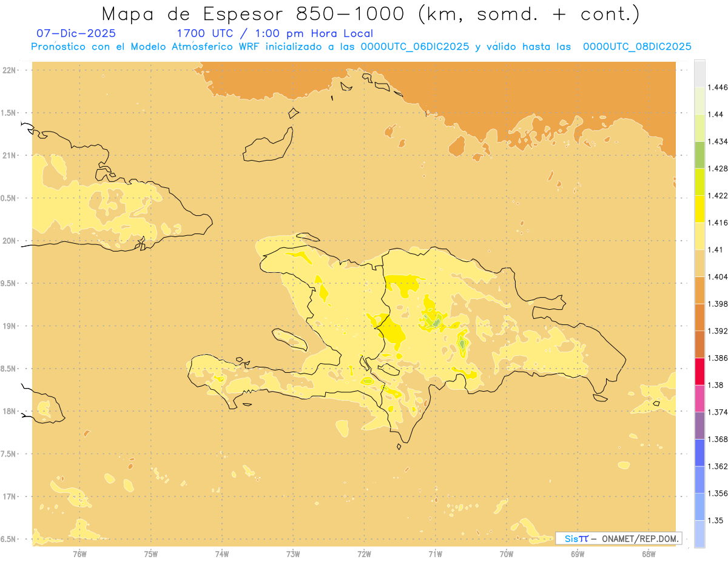Click the colorbar value 1.362
The height and width of the screenshot is (562, 728).
coord(717,466)
